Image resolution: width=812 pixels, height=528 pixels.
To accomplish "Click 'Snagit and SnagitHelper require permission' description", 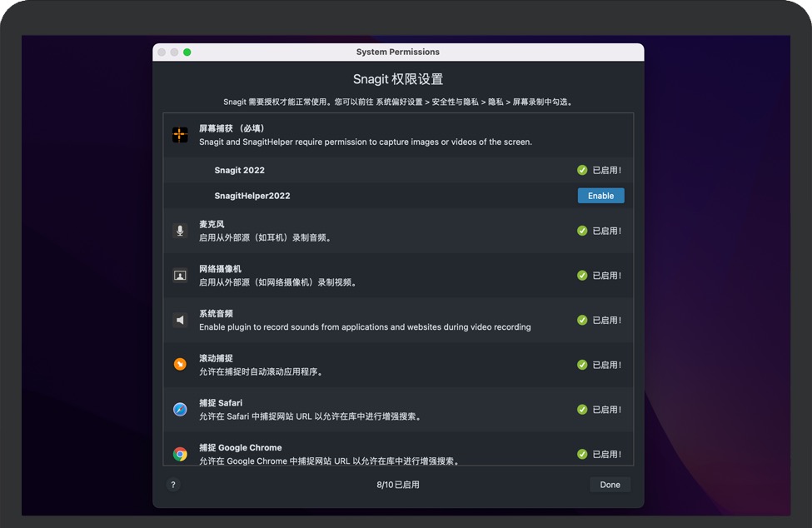I will tap(366, 142).
